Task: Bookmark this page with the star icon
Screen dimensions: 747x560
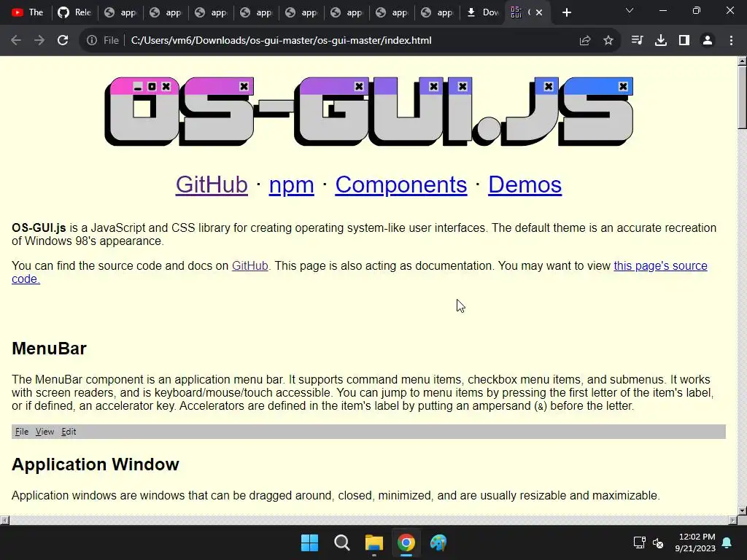Action: (608, 41)
